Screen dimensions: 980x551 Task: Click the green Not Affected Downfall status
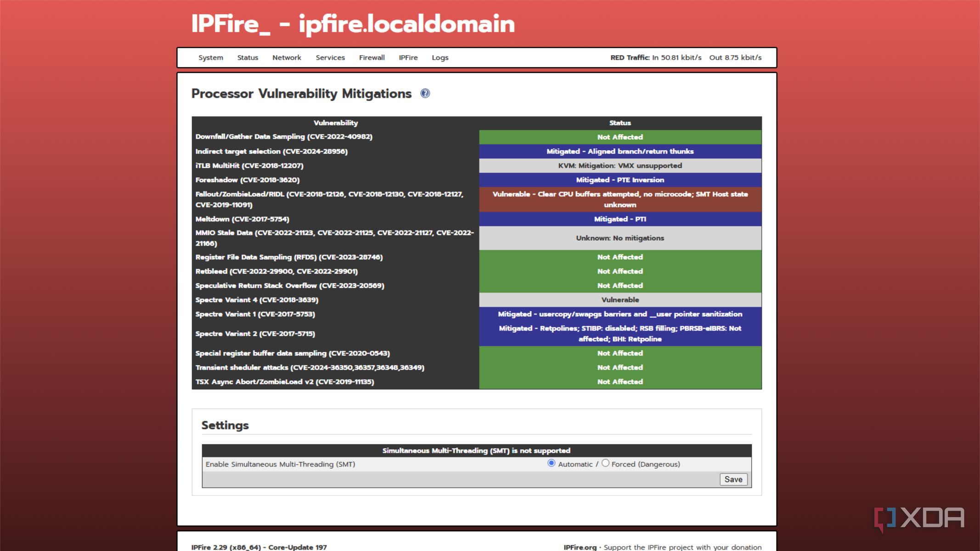620,137
